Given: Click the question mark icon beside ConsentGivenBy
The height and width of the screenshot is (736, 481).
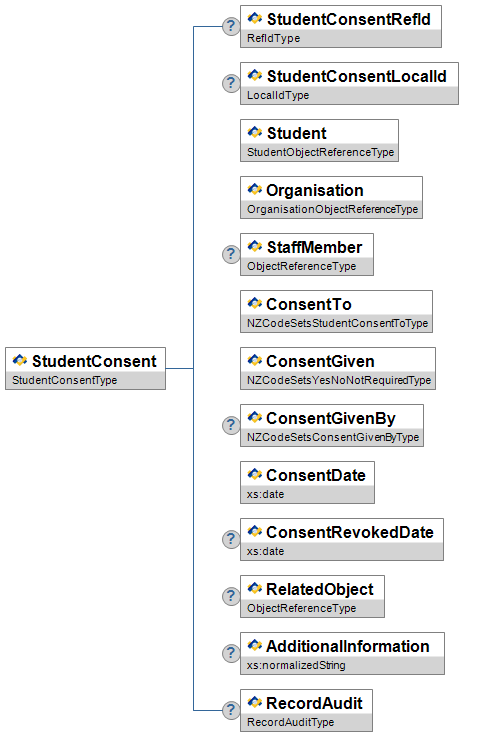Looking at the screenshot, I should (x=231, y=425).
